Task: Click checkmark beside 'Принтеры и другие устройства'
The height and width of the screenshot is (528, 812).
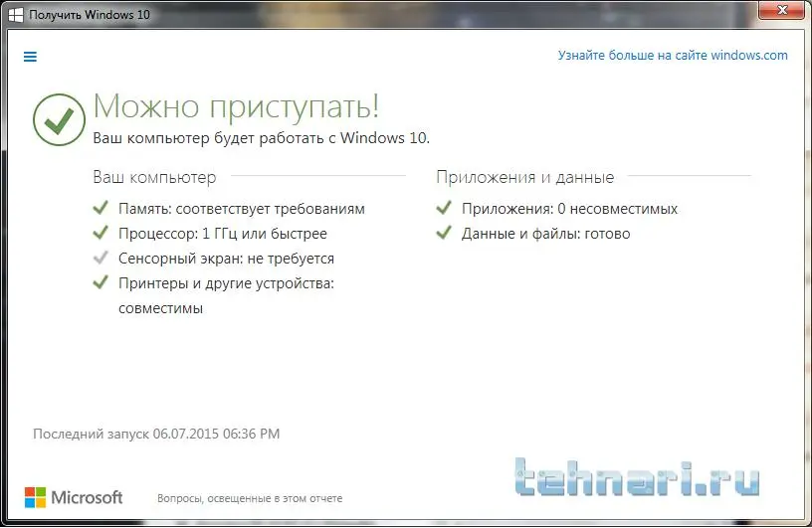Action: coord(101,282)
